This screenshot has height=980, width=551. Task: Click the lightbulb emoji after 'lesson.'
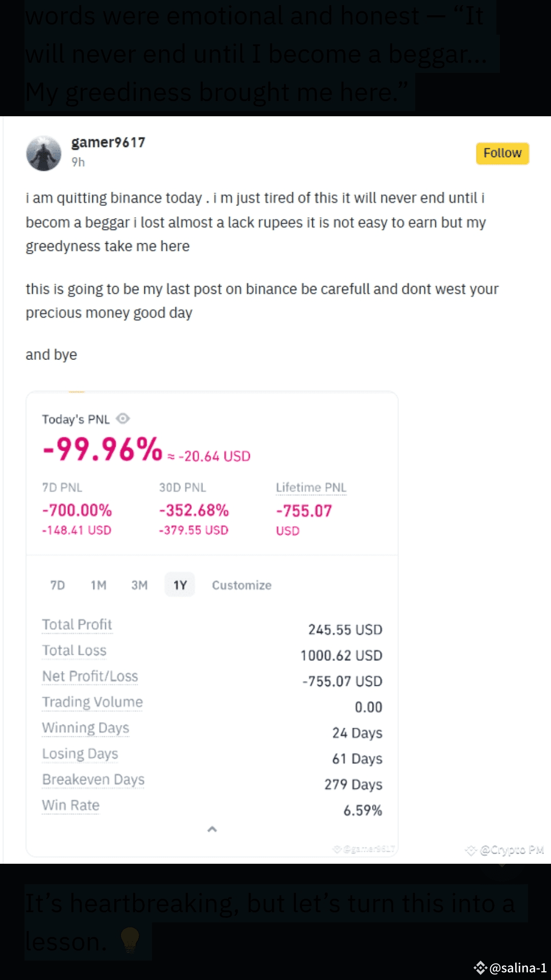[x=130, y=941]
